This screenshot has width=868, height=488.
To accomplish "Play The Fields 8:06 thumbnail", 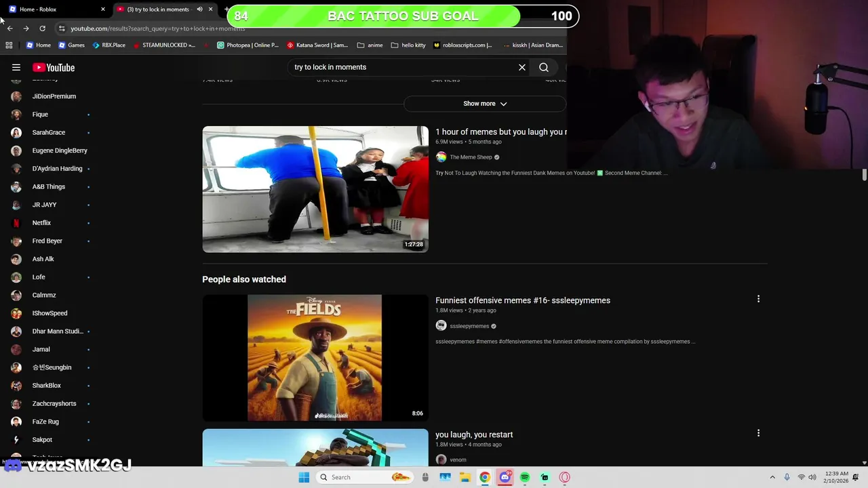I will coord(315,358).
